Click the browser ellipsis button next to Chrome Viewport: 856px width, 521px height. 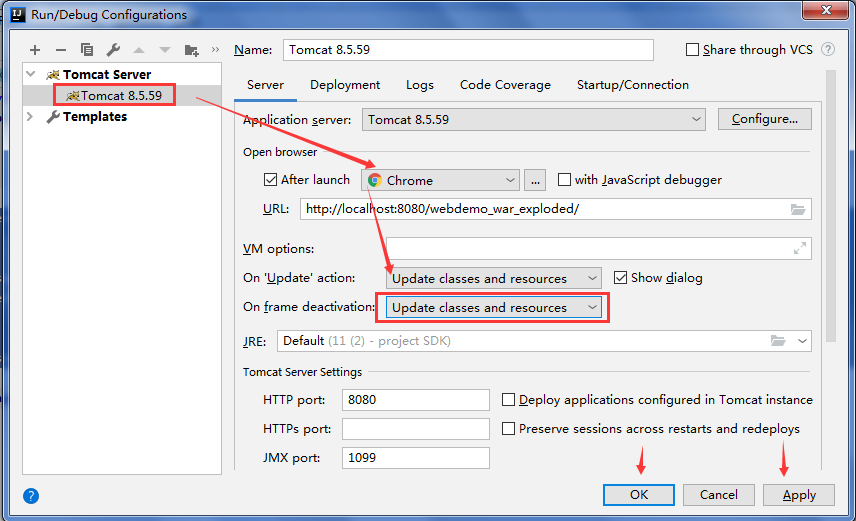click(535, 180)
